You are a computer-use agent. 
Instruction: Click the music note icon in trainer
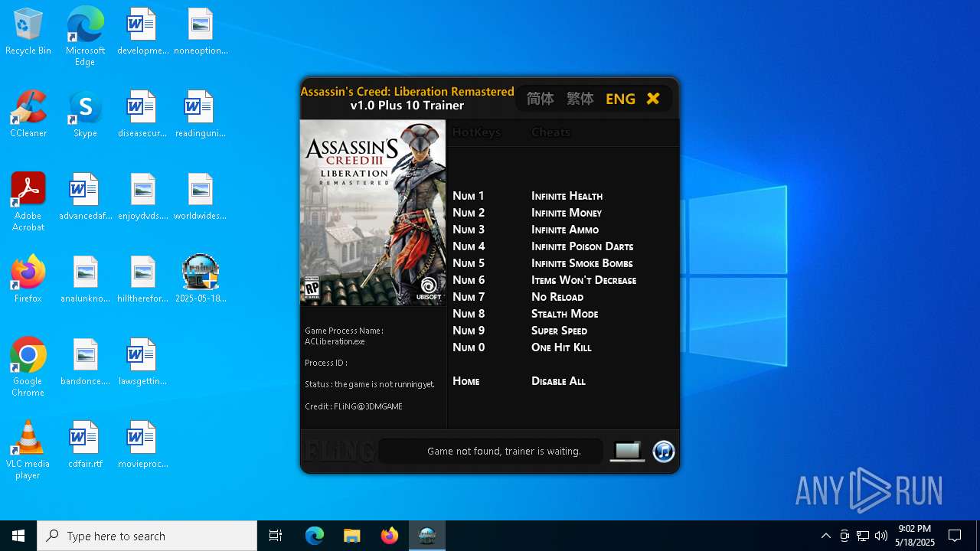coord(664,452)
